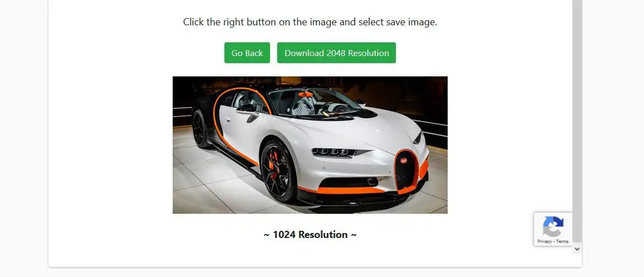Screen dimensions: 644x277
Task: Click the scrollbar down arrow chevron
Action: pyautogui.click(x=577, y=248)
